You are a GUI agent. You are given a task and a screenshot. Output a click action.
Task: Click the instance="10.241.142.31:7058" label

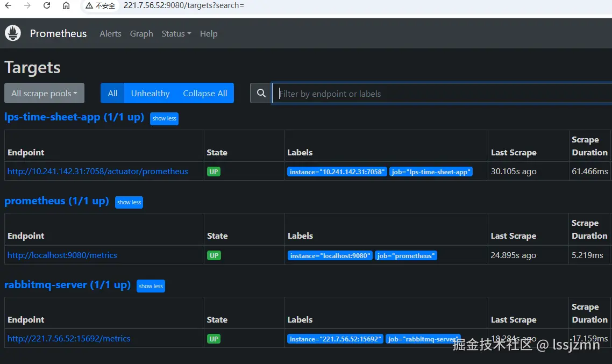tap(337, 172)
